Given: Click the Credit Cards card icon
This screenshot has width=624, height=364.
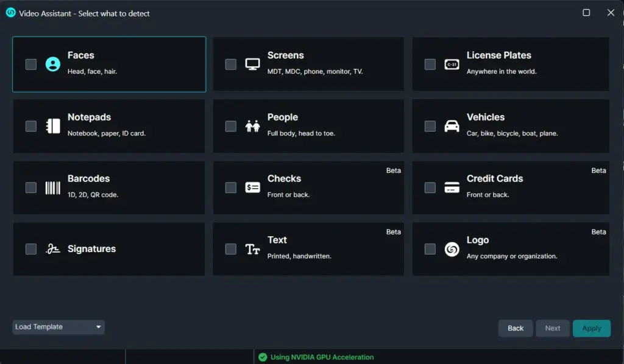Looking at the screenshot, I should 452,187.
